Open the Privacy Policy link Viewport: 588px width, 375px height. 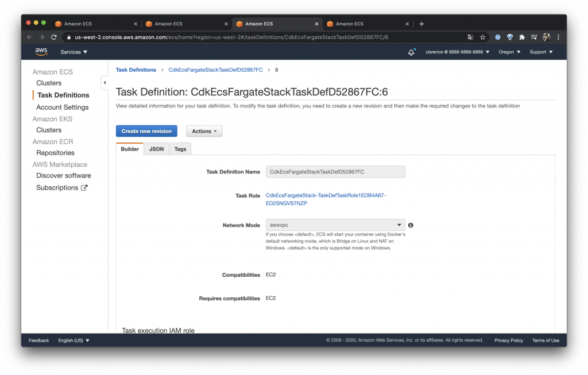[509, 341]
